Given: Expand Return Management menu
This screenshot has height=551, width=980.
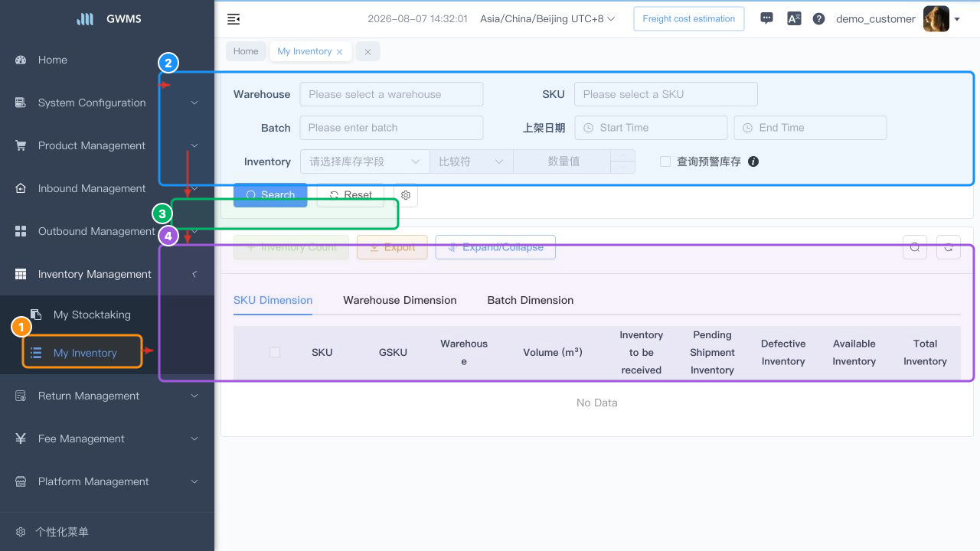Looking at the screenshot, I should [x=107, y=396].
